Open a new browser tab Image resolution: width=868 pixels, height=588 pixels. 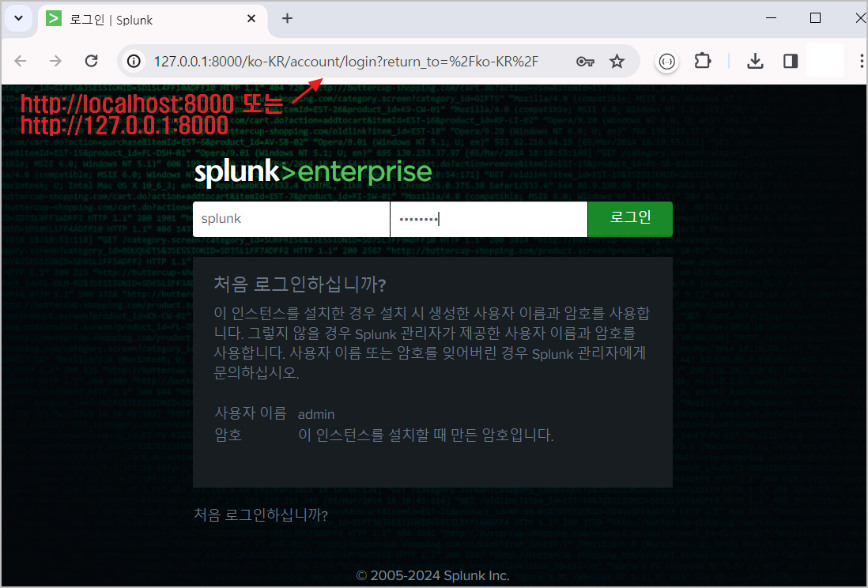coord(287,19)
